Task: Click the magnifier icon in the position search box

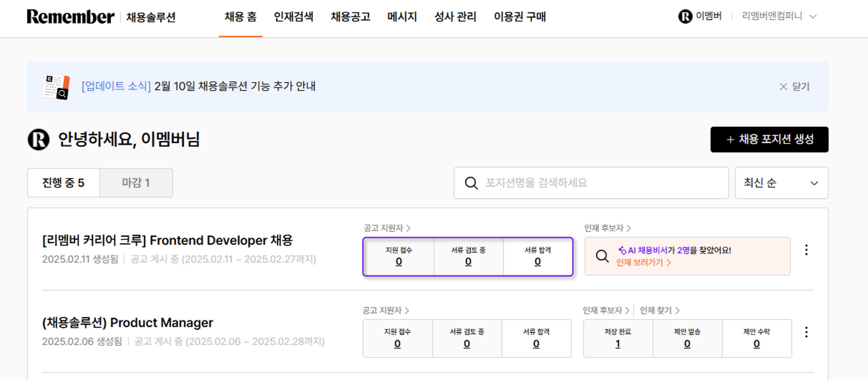Action: coord(471,183)
